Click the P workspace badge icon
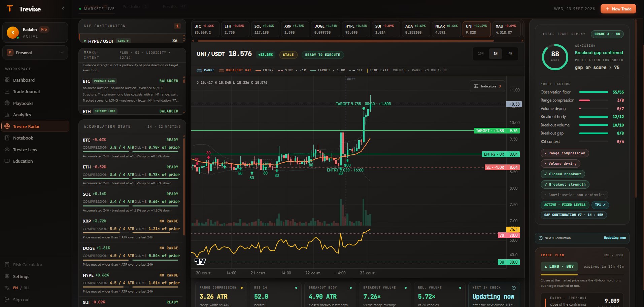Screen dimensions: 644x307 [10, 52]
